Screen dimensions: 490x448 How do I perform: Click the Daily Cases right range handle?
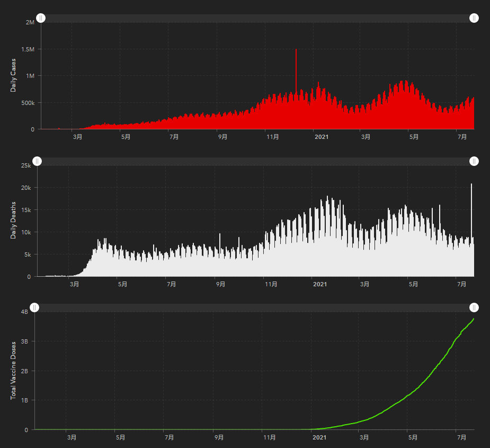pyautogui.click(x=474, y=18)
